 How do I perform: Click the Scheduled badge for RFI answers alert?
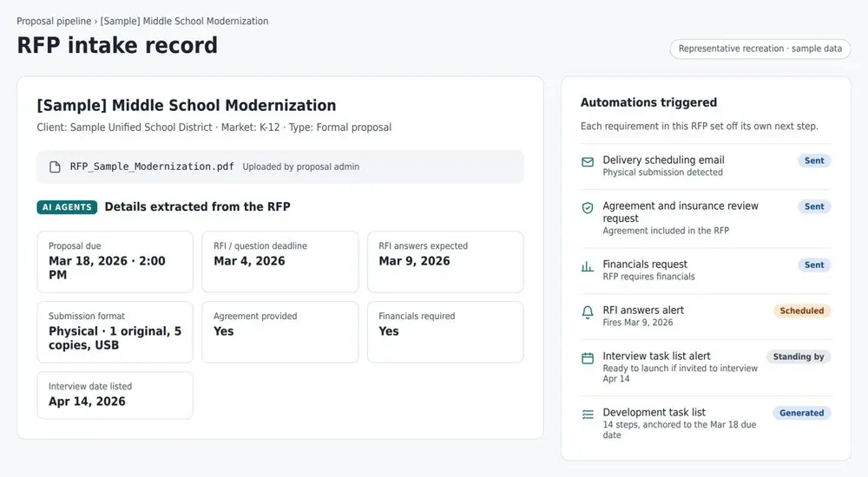[801, 311]
